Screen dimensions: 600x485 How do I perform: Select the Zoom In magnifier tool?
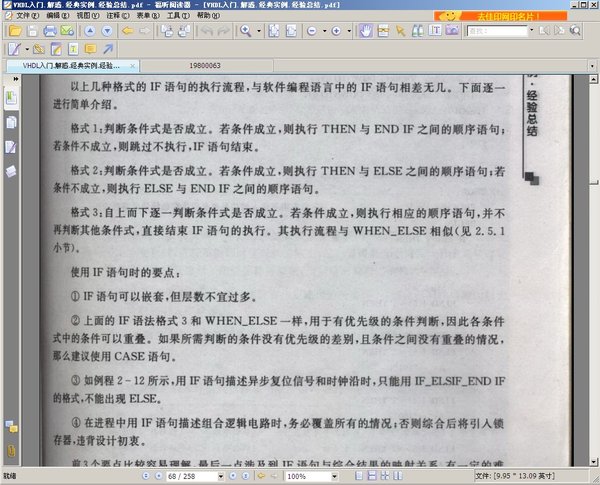click(245, 31)
